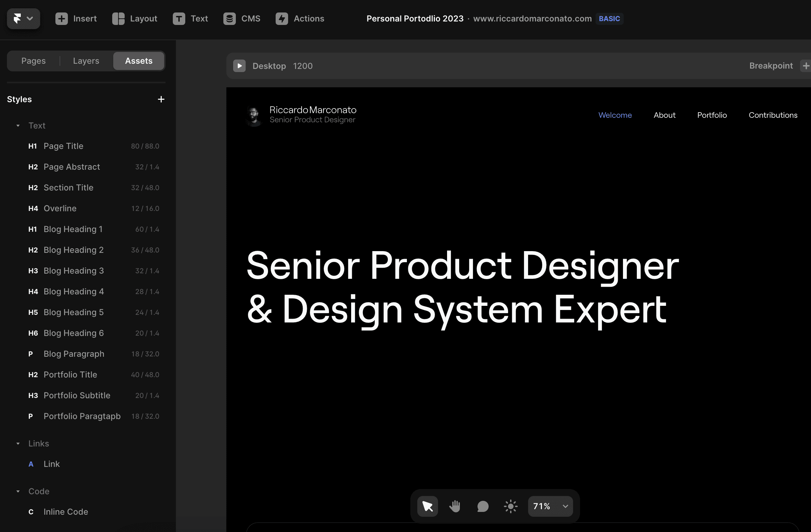Open the Layout tool icon

pyautogui.click(x=118, y=19)
